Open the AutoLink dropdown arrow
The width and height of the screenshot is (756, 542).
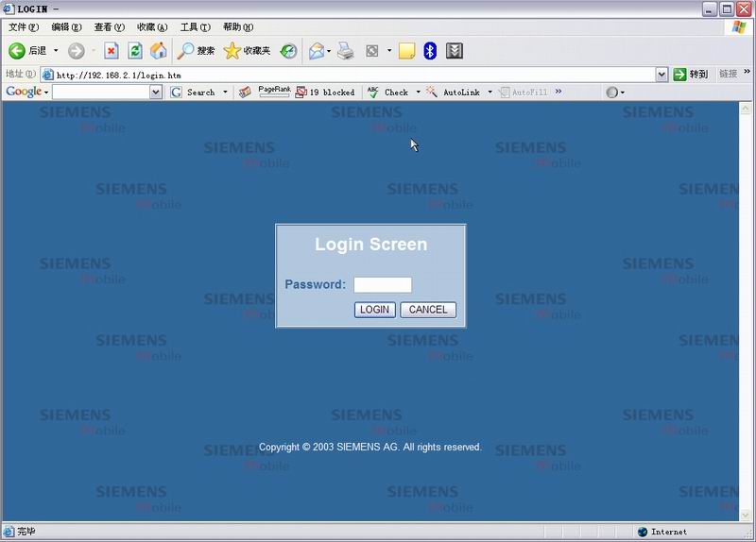[x=490, y=92]
